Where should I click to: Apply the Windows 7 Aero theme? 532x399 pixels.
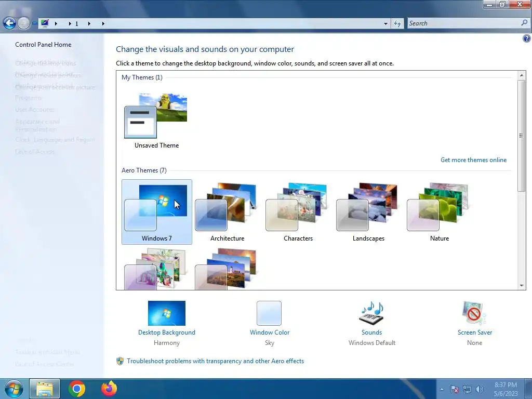[157, 212]
